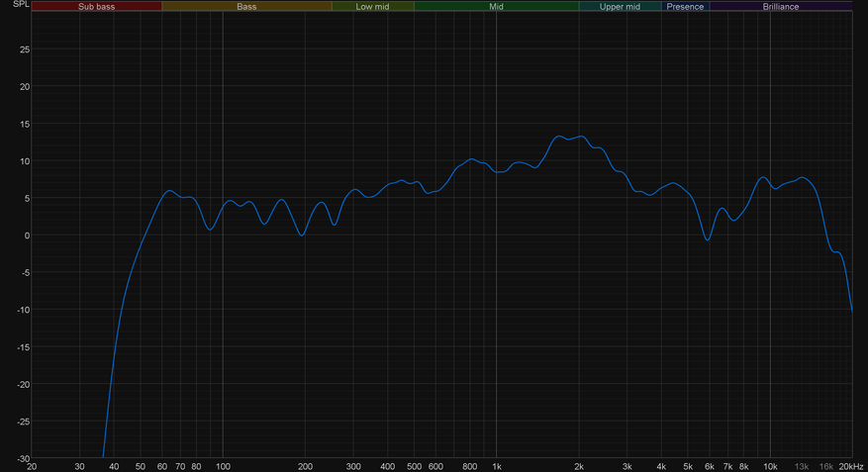The width and height of the screenshot is (868, 472).
Task: Click the curve's highest peak near 2k
Action: pos(581,137)
